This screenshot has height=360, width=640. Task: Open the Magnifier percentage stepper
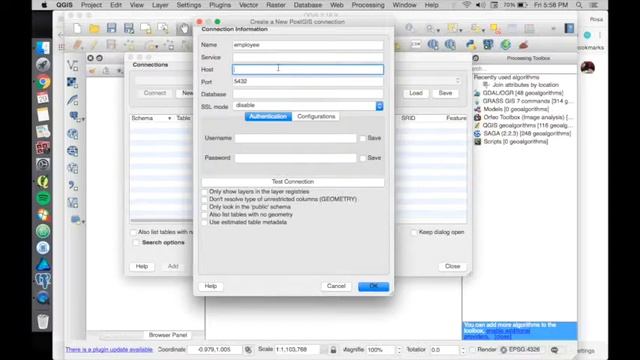tap(399, 350)
